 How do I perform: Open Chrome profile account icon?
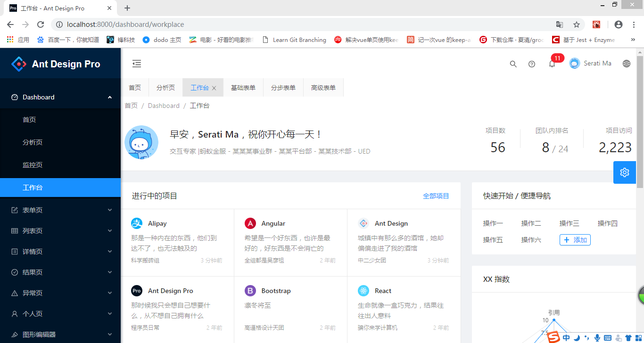619,24
